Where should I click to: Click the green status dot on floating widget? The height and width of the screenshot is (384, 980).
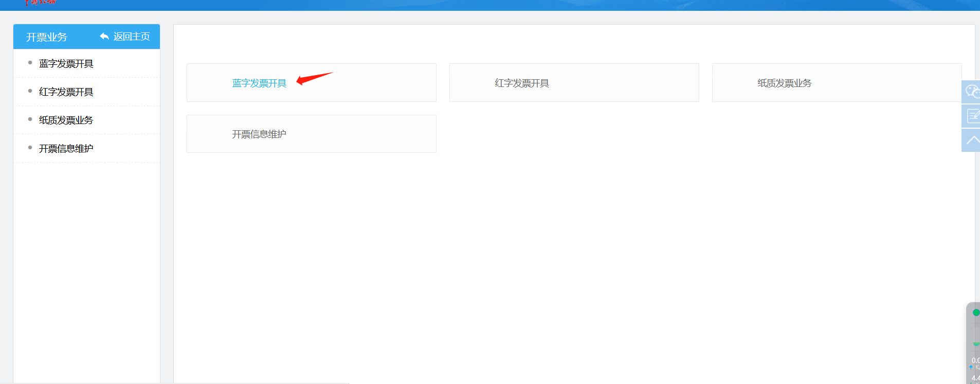pos(975,312)
